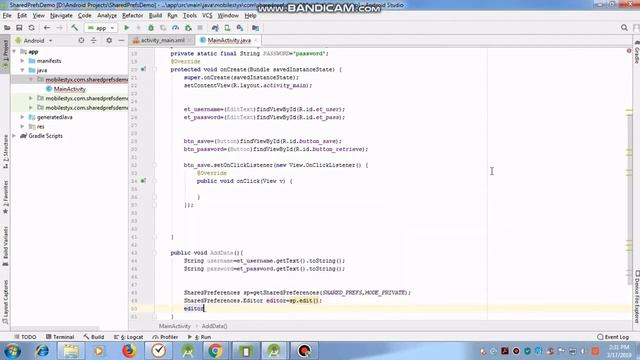
Task: Click the Debug app bug icon
Action: (x=151, y=28)
